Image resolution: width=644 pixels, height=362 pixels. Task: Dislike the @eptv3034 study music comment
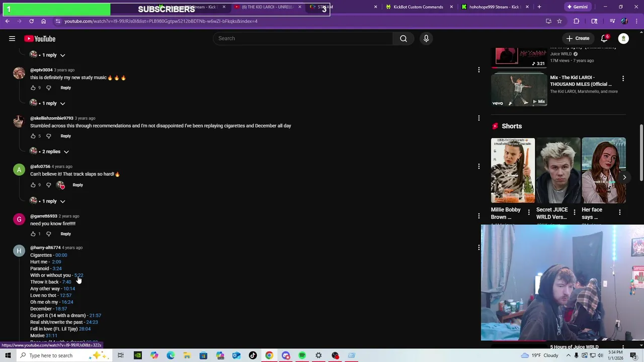coord(48,87)
